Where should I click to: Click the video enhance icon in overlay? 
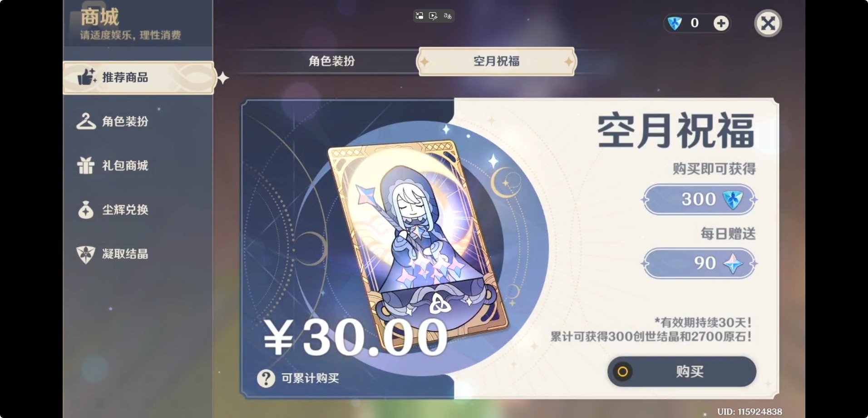pyautogui.click(x=433, y=16)
